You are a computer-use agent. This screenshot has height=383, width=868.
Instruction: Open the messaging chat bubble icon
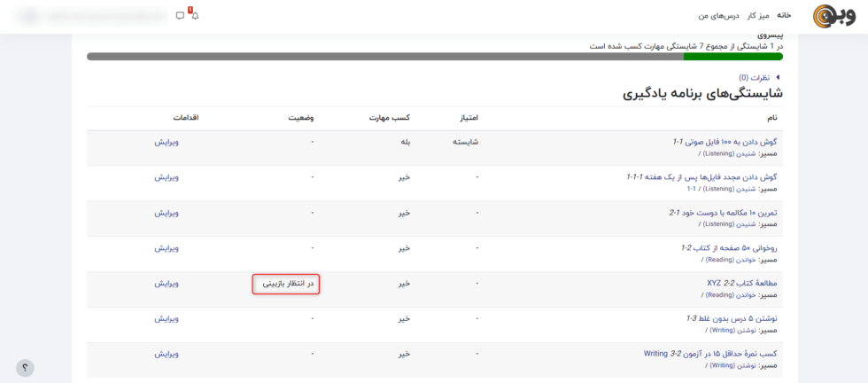(x=180, y=16)
